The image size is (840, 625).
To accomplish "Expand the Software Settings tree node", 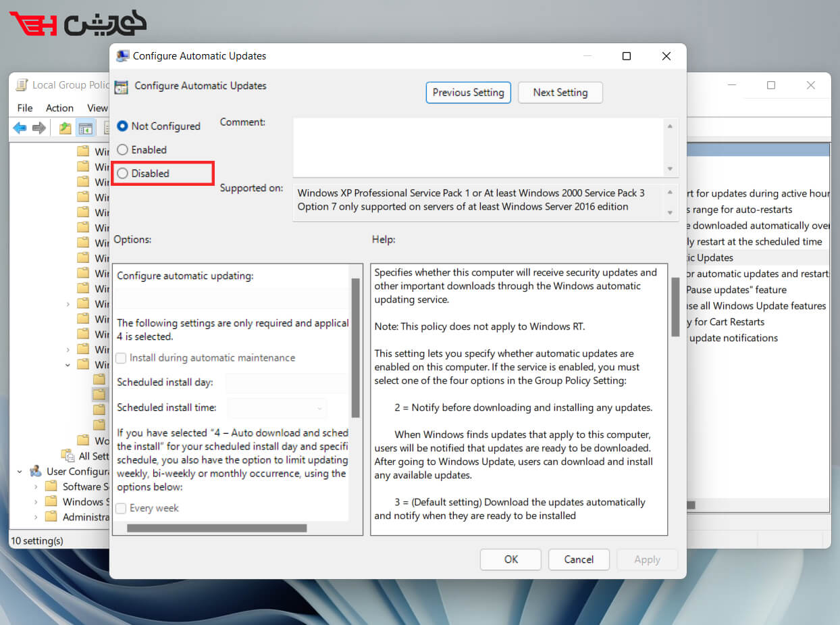I will point(34,486).
